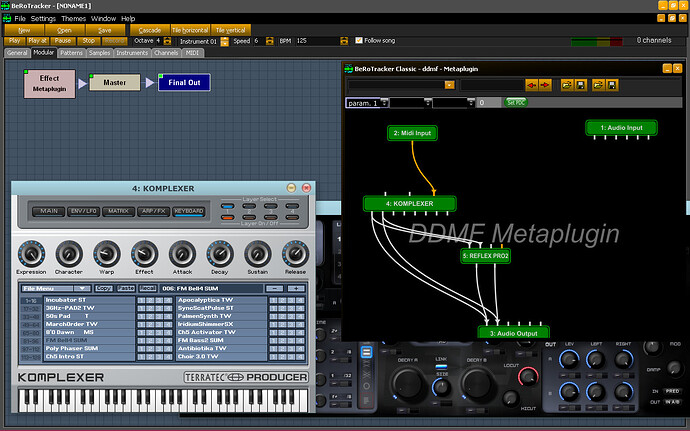Select the 1: Audio Input node

(x=621, y=128)
